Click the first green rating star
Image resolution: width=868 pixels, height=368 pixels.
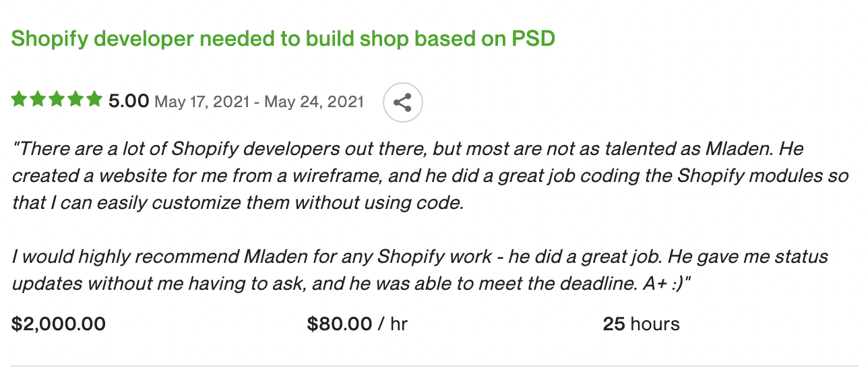[20, 100]
